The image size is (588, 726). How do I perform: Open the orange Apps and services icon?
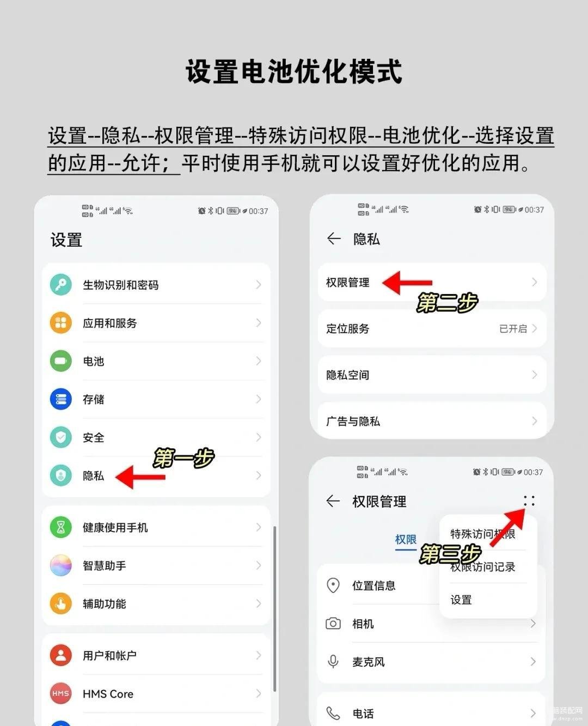61,323
